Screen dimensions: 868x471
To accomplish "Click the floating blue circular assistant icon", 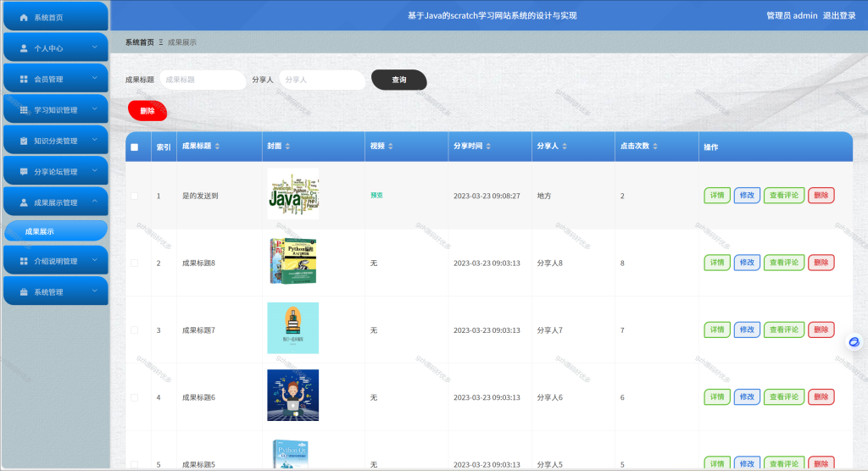I will click(x=854, y=342).
